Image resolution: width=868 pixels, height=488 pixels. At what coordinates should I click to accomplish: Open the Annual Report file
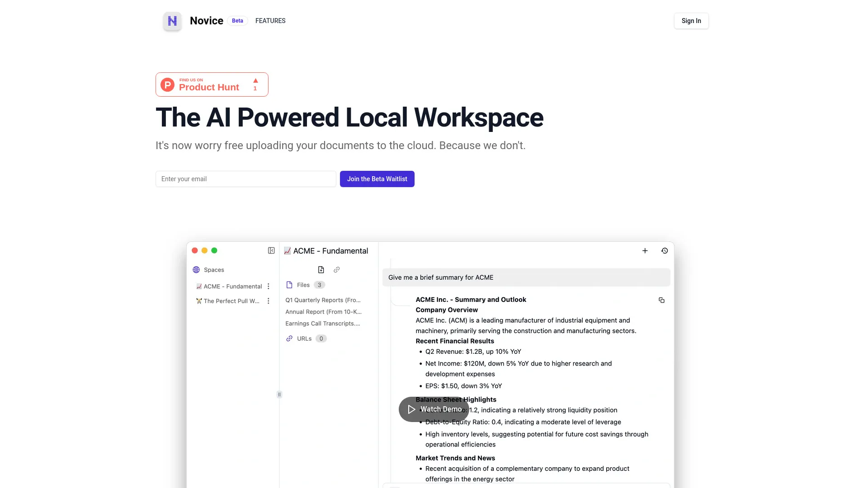(323, 312)
